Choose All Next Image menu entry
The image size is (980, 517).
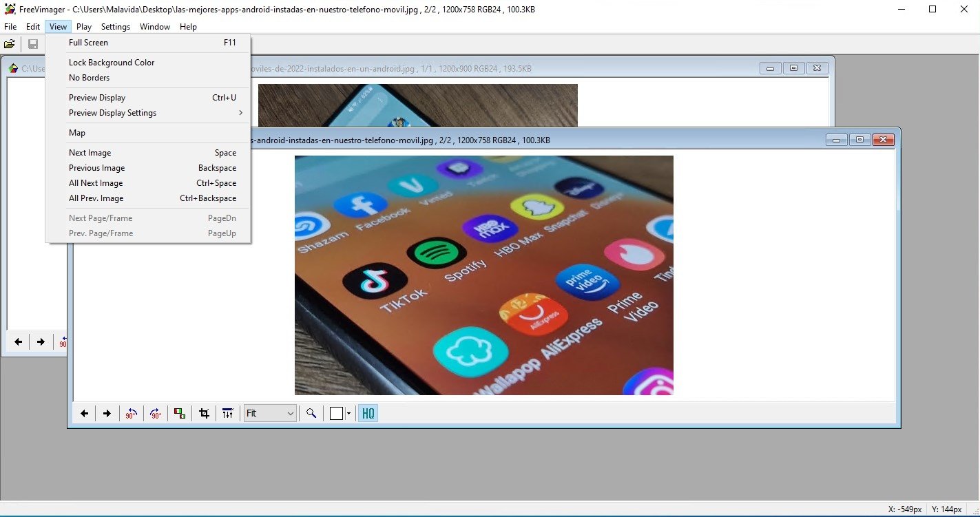pyautogui.click(x=148, y=183)
